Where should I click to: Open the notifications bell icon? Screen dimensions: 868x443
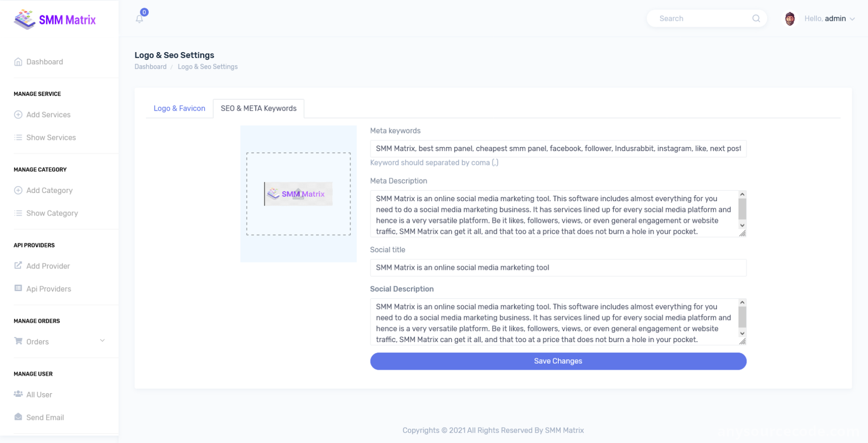tap(139, 19)
